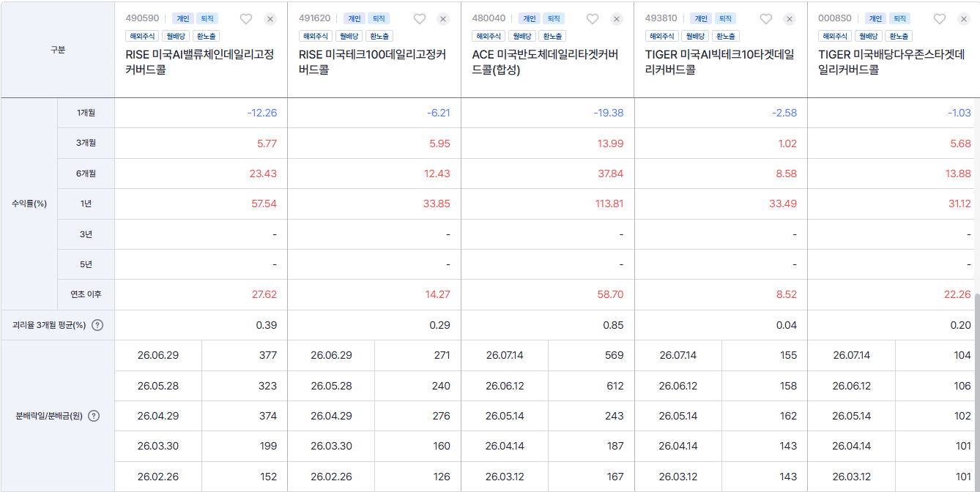The height and width of the screenshot is (492, 980).
Task: Open TIGER 미국AI빅테크10타겟데일리커버드콜 title
Action: [719, 62]
